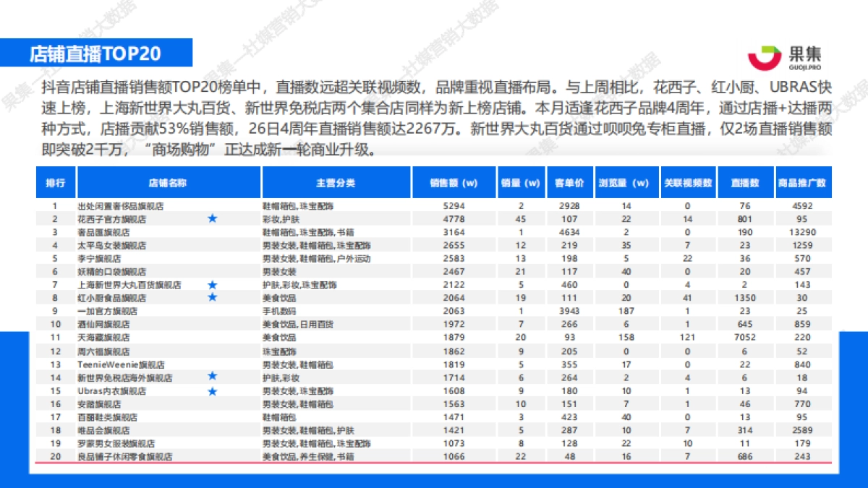Viewport: 868px width, 488px height.
Task: Click the 商品推广数 column header
Action: (x=802, y=183)
